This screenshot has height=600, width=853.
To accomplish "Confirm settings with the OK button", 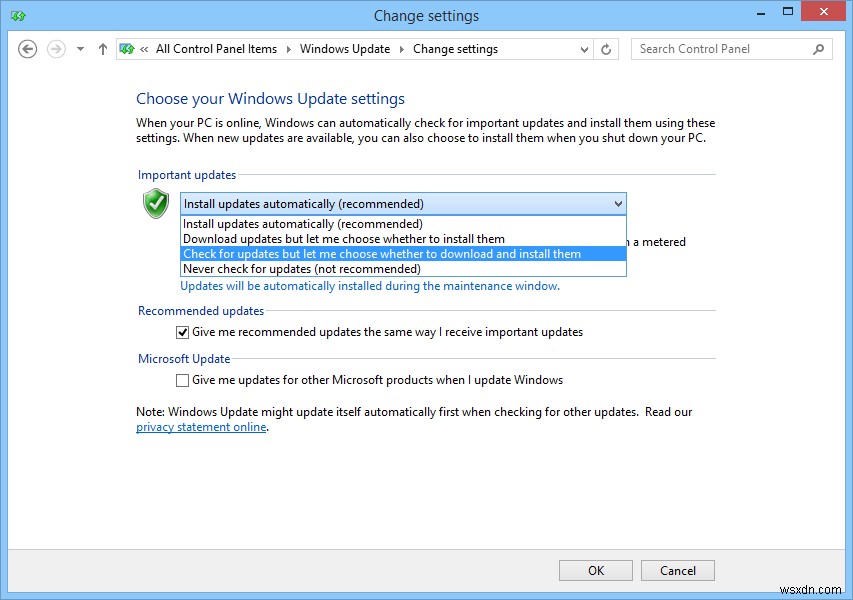I will tap(595, 570).
